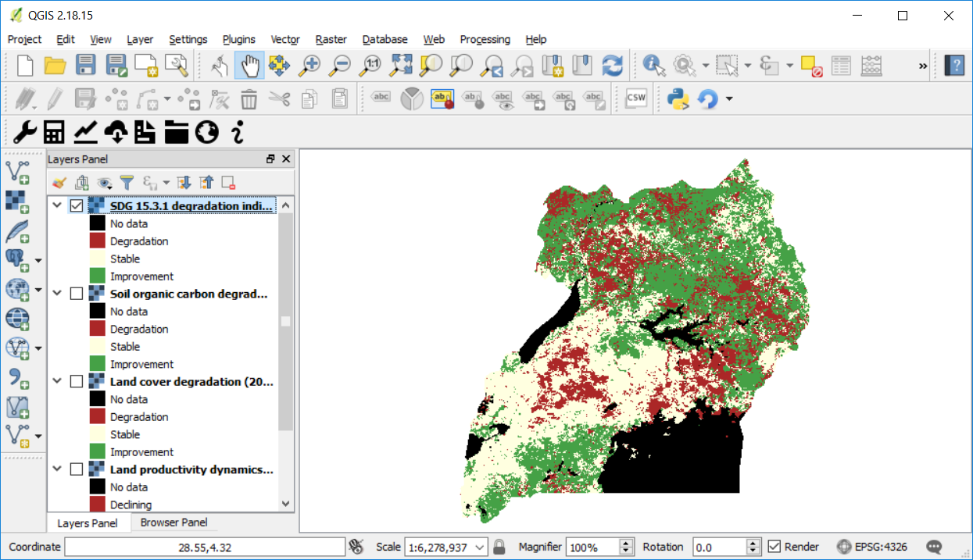Click the Refresh map icon
The height and width of the screenshot is (560, 973).
pyautogui.click(x=613, y=66)
